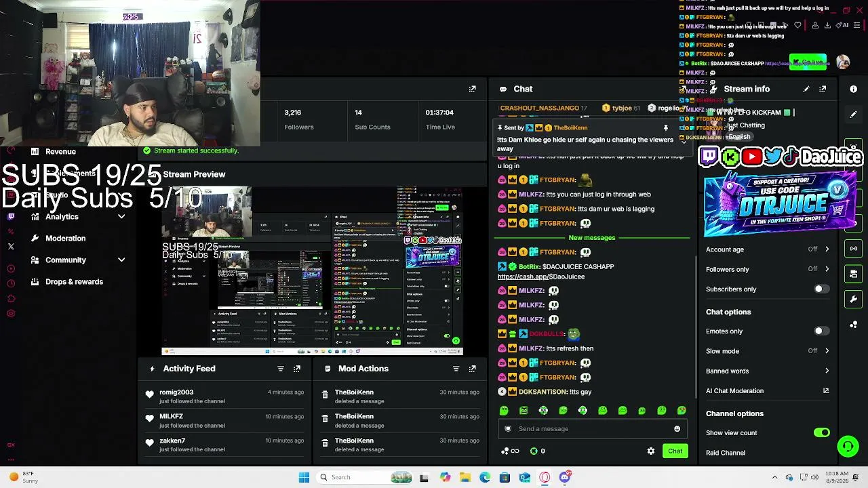Pop out the Mod Actions panel

click(x=473, y=369)
